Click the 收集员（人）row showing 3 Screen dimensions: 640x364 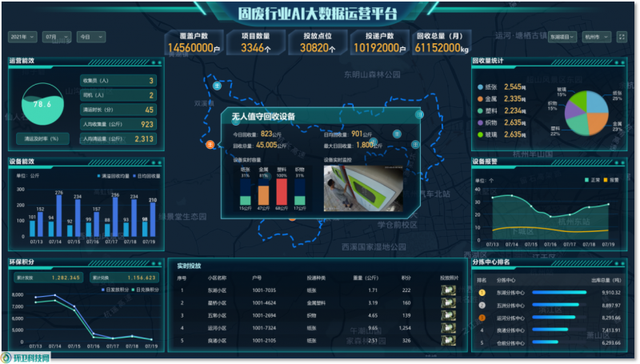[x=118, y=80]
